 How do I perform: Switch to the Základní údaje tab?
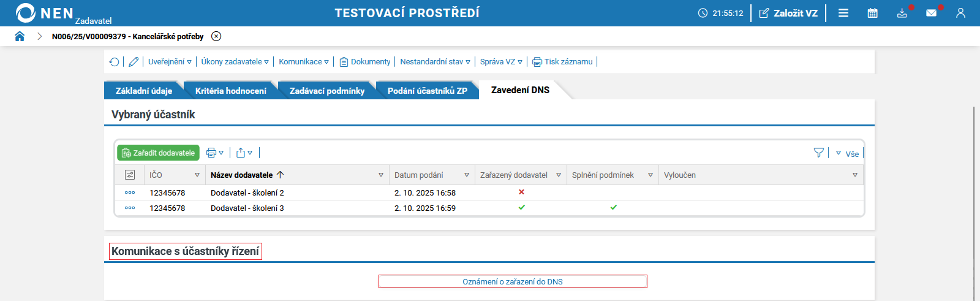144,91
